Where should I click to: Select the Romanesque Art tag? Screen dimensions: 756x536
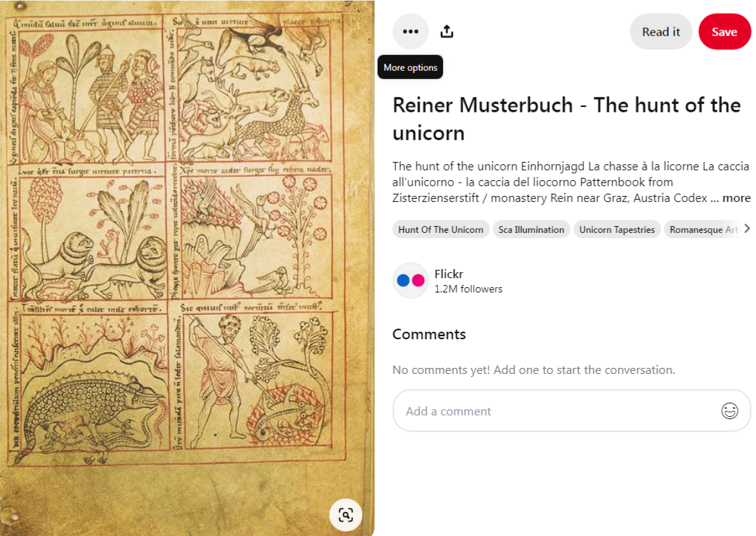(703, 229)
